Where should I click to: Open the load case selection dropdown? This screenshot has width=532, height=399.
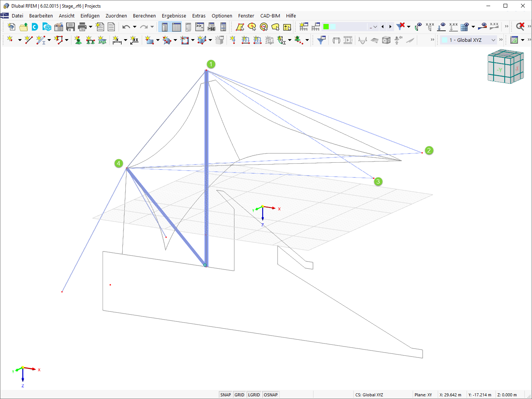click(x=350, y=27)
